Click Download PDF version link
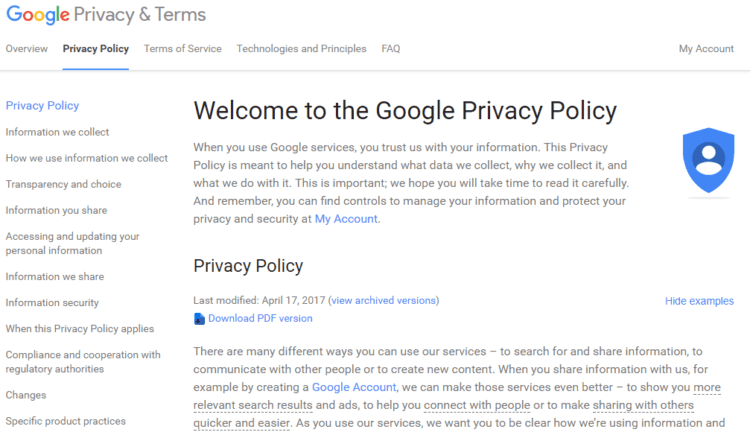The height and width of the screenshot is (432, 750). click(260, 319)
